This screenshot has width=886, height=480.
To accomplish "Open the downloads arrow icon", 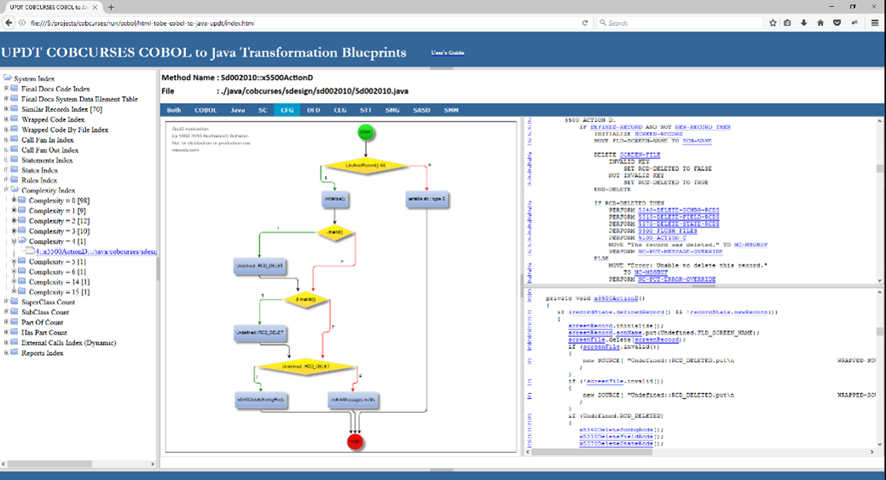I will (804, 22).
